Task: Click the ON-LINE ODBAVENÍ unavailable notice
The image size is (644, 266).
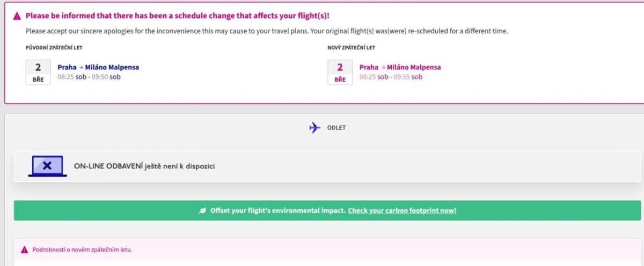Action: [144, 166]
